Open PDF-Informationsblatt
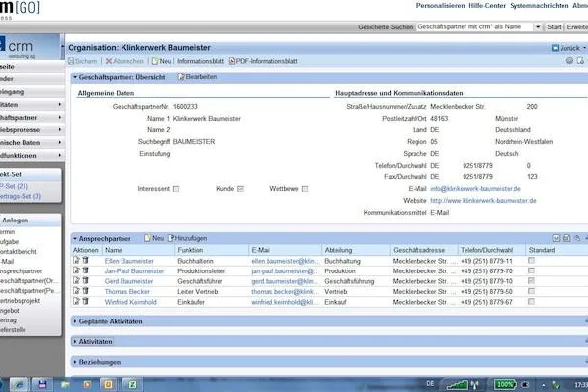 pyautogui.click(x=264, y=61)
